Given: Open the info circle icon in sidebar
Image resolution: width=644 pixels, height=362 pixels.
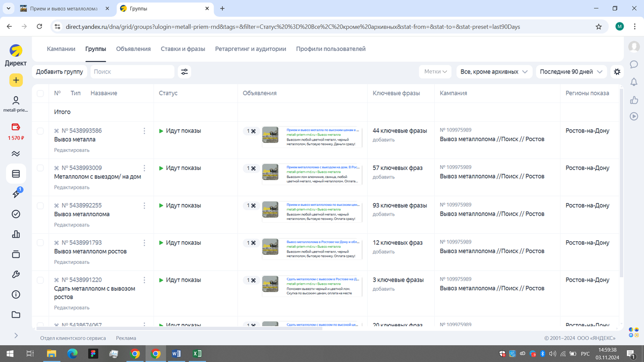Looking at the screenshot, I should (x=16, y=294).
